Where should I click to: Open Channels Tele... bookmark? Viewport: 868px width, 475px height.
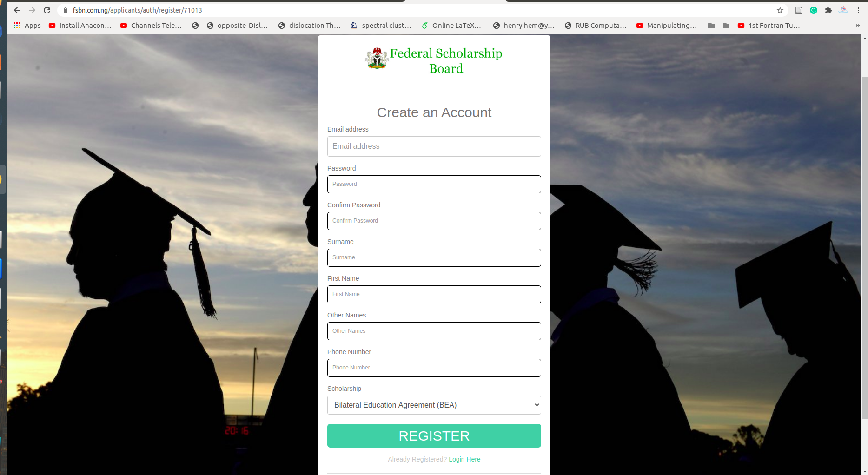click(x=151, y=26)
